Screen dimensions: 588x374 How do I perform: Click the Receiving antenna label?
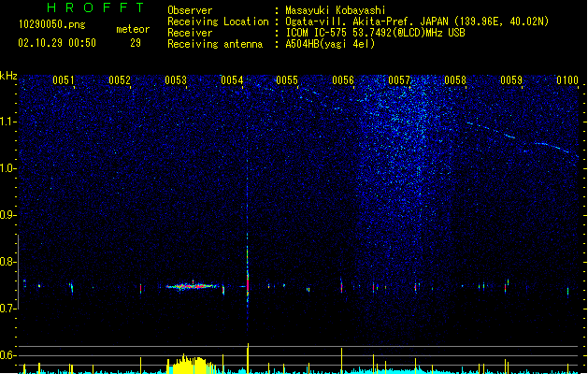coord(215,44)
